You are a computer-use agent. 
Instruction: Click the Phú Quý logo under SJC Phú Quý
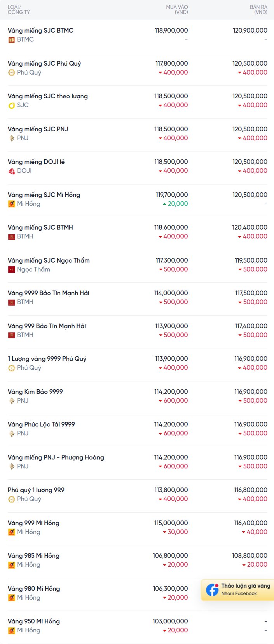12,73
